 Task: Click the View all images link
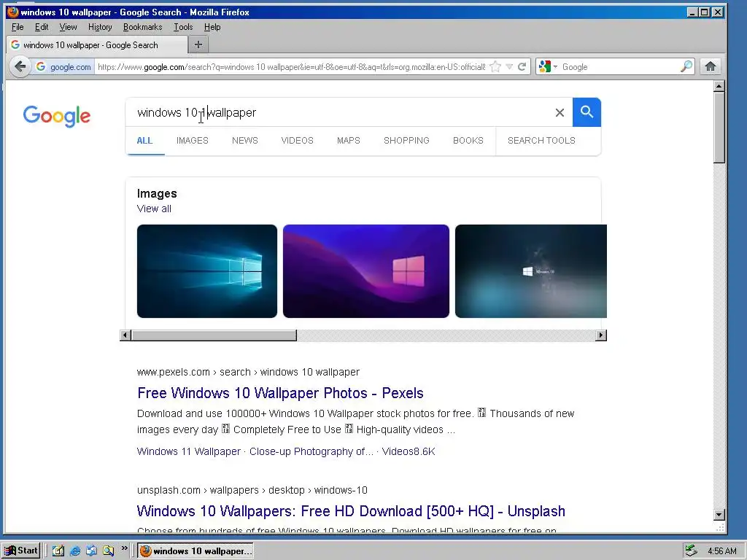pyautogui.click(x=154, y=209)
